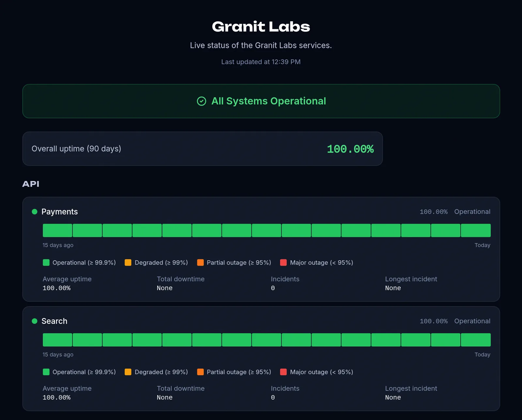522x420 pixels.
Task: Click the Overall uptime 100.00% value
Action: pos(350,149)
